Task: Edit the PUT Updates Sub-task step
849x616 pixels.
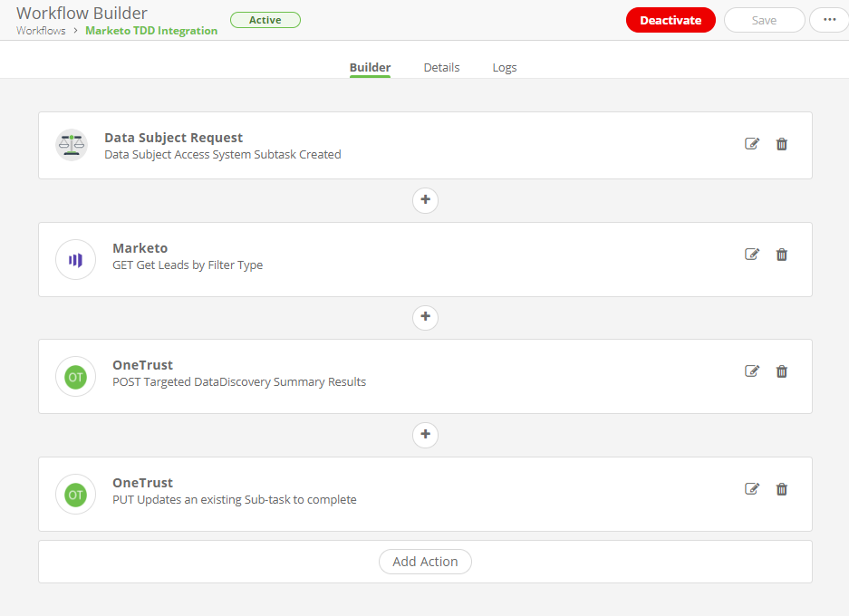Action: pos(751,489)
